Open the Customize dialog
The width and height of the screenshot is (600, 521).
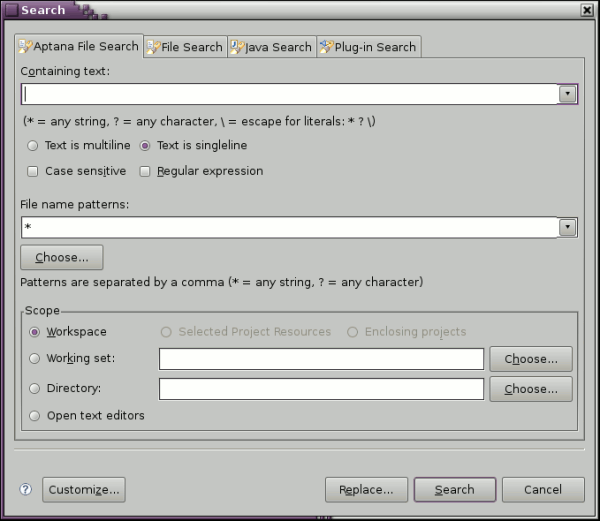84,490
